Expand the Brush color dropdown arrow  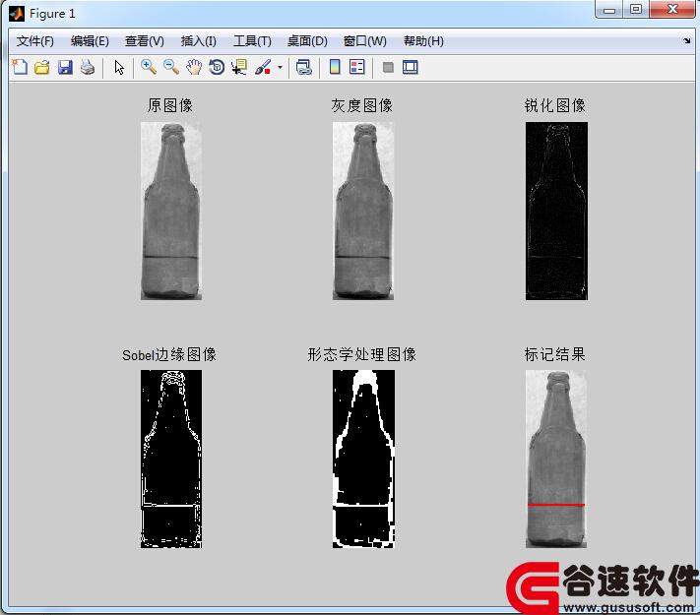pyautogui.click(x=280, y=67)
